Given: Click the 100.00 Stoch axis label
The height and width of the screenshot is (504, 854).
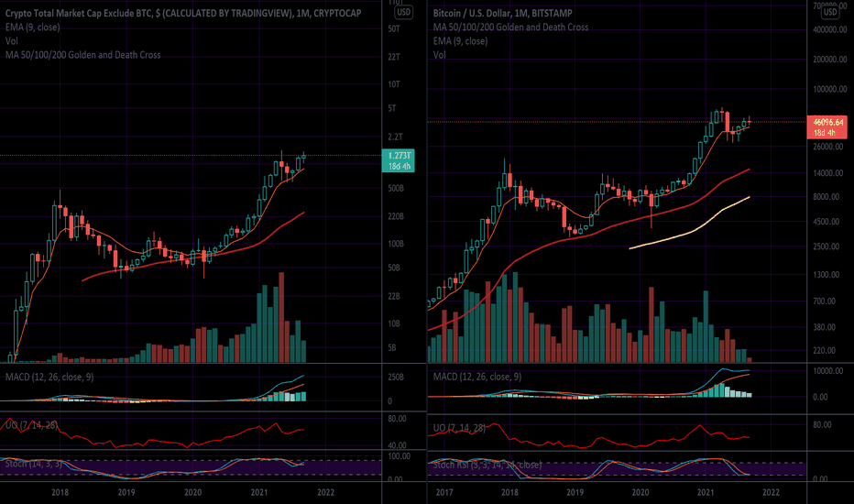Looking at the screenshot, I should click(x=399, y=456).
